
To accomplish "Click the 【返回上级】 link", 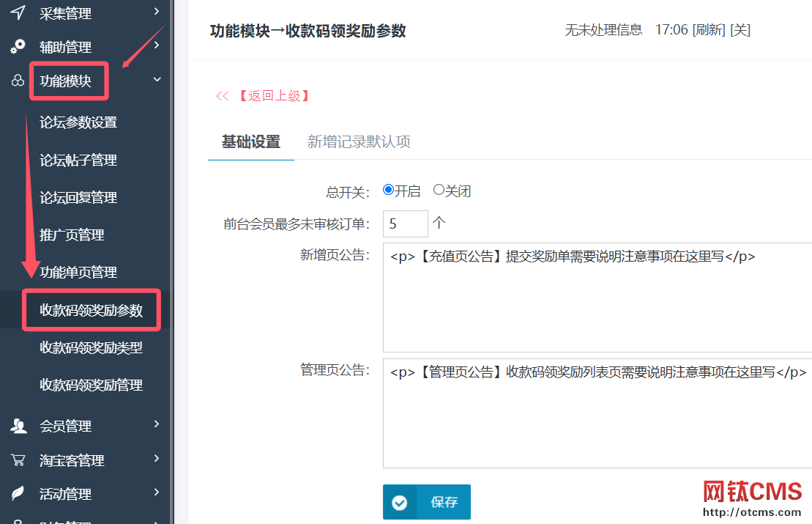I will tap(272, 96).
